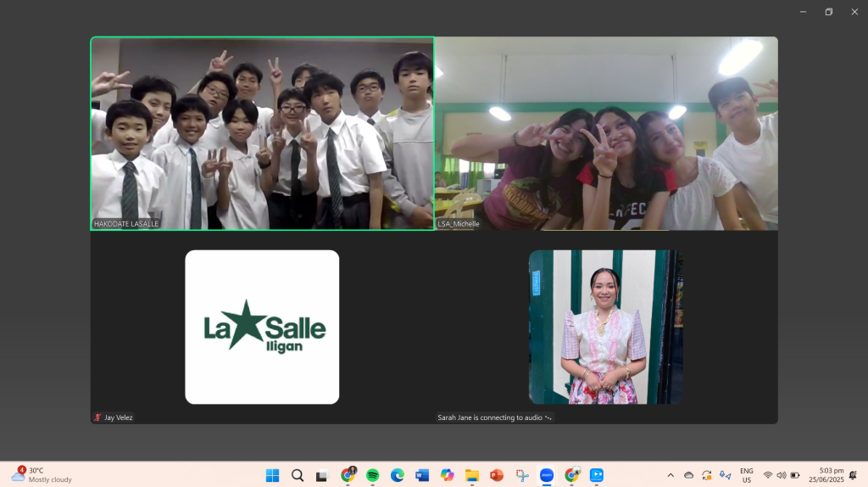Screen dimensions: 868x487
Task: Open Snipping Tool from the taskbar
Action: coord(522,475)
